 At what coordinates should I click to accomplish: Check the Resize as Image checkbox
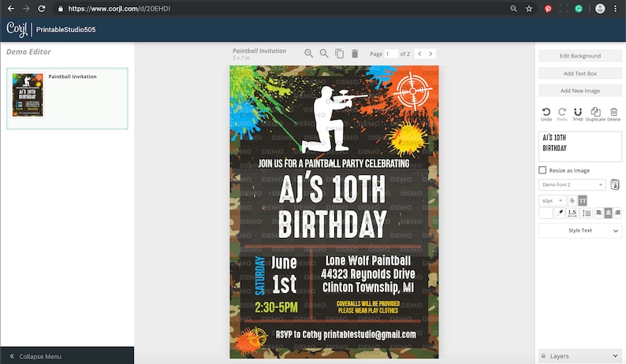542,170
